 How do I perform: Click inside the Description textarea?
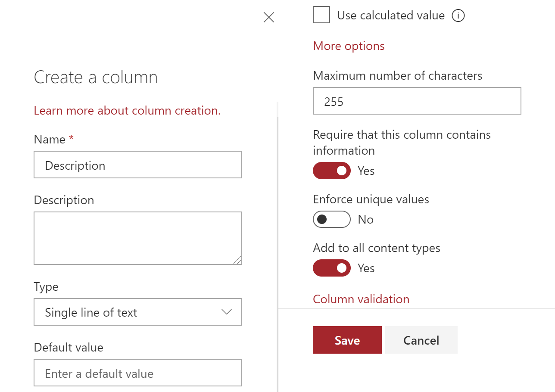click(x=137, y=237)
